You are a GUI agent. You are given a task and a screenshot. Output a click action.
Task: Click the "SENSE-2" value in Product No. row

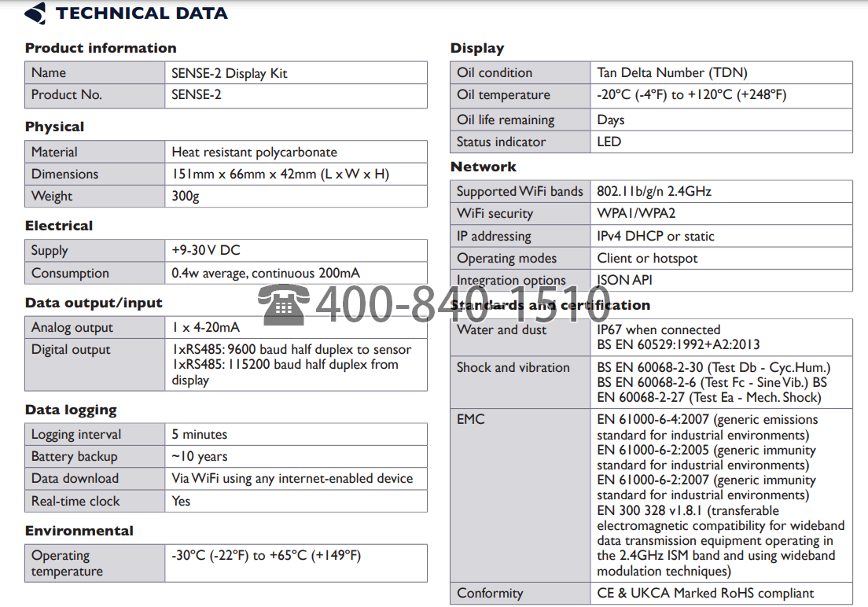click(196, 94)
